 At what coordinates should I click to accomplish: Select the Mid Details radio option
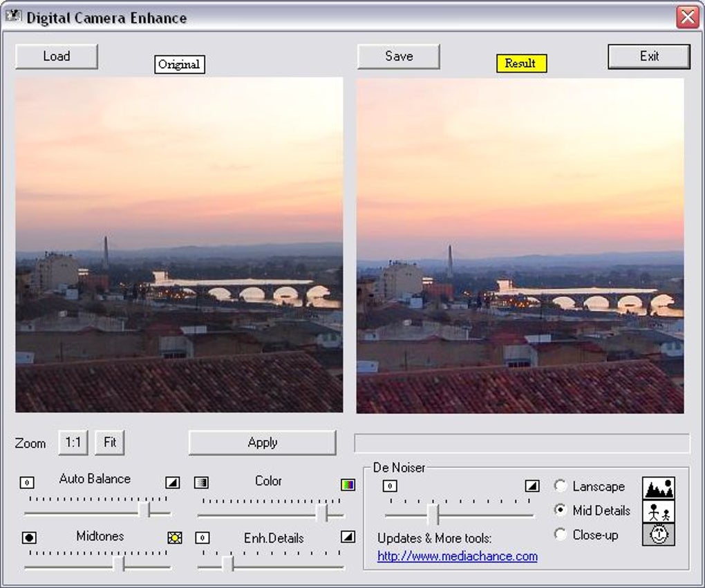click(561, 511)
